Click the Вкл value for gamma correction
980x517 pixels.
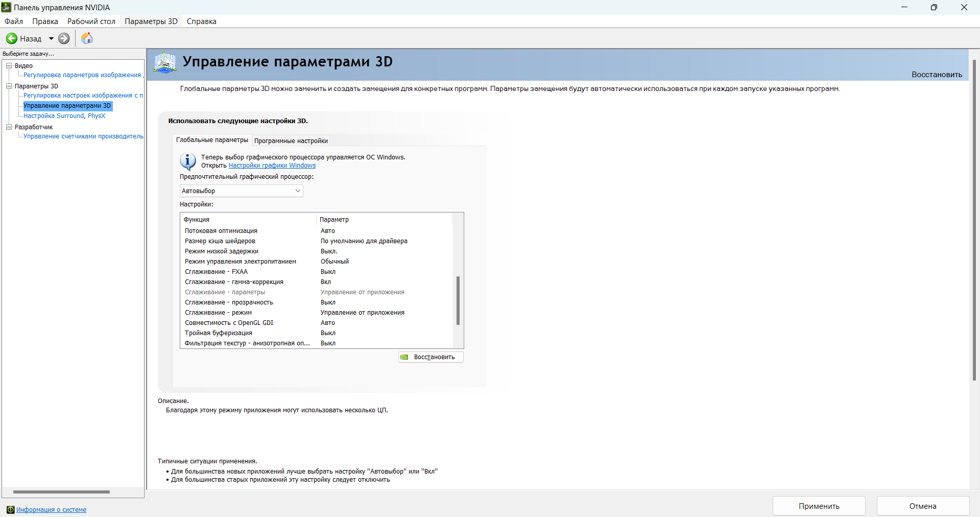[x=326, y=282]
